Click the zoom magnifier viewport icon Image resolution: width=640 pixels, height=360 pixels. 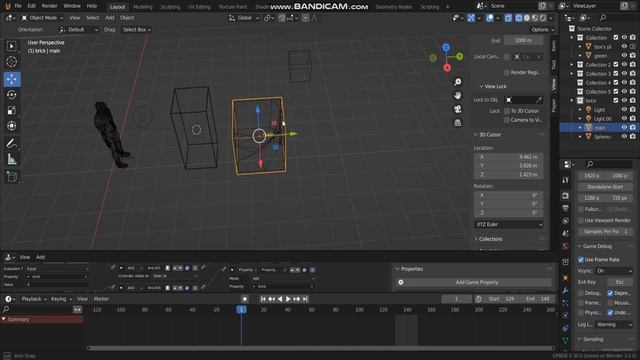tap(458, 82)
